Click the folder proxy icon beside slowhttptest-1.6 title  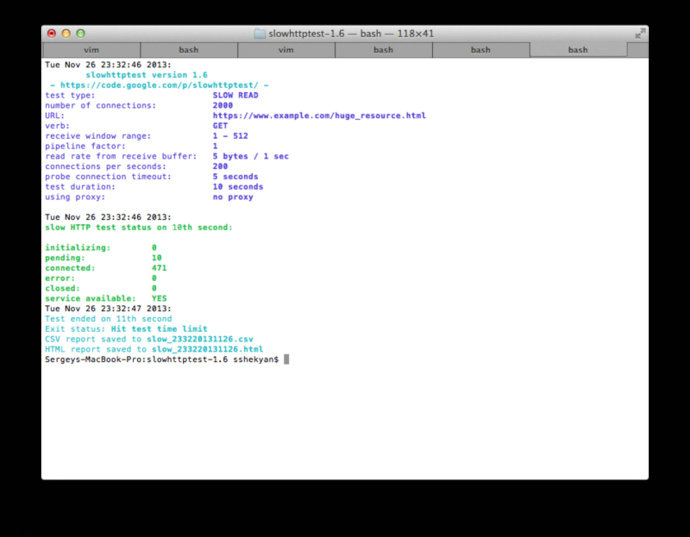click(260, 33)
